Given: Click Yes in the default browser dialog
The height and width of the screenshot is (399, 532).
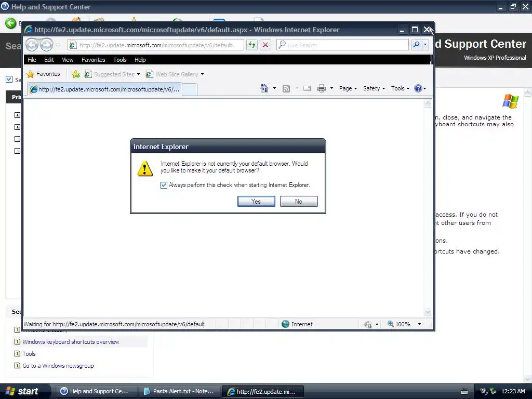Looking at the screenshot, I should 256,201.
